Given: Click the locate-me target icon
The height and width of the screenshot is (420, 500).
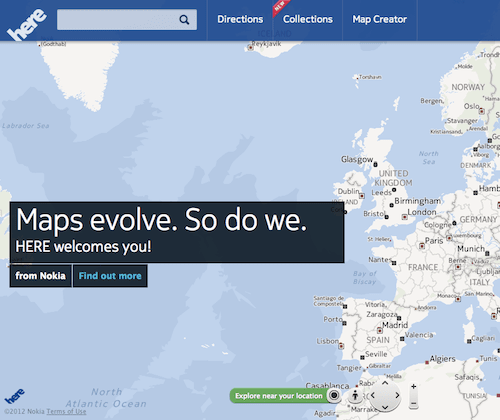Looking at the screenshot, I should (334, 395).
